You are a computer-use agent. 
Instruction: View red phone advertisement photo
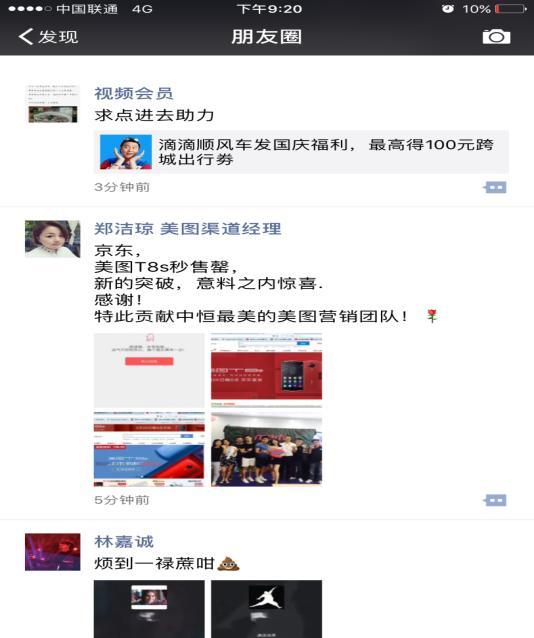(266, 370)
